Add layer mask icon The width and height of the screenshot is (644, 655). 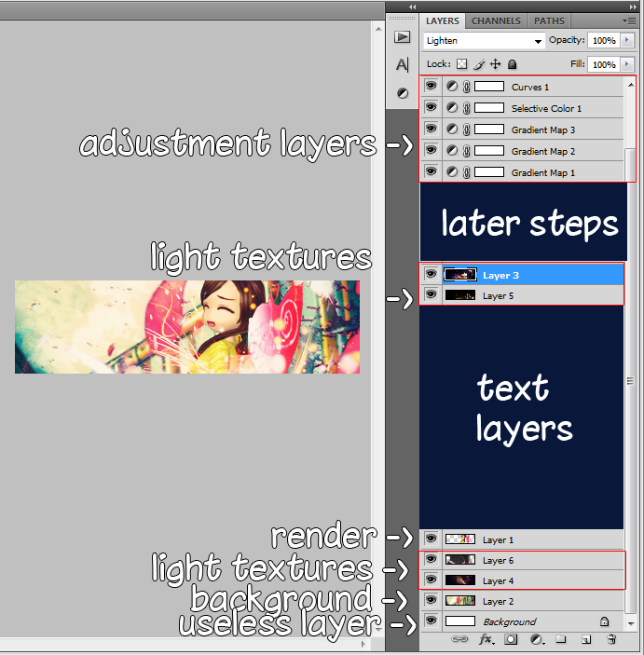click(511, 639)
